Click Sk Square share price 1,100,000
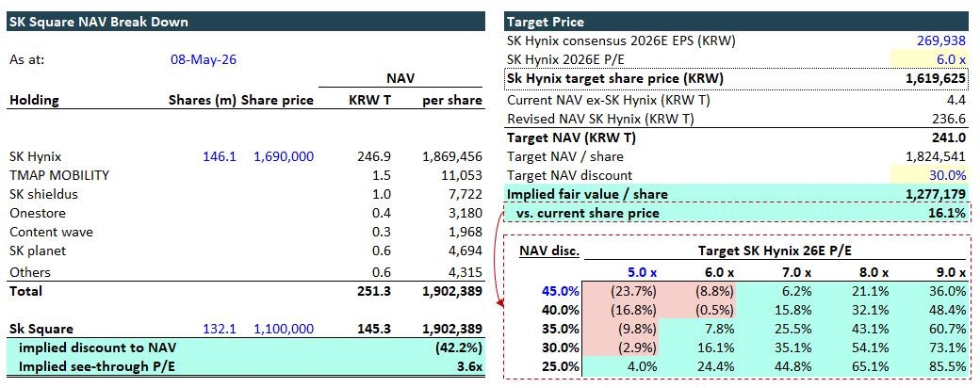This screenshot has height=388, width=980. pos(284,329)
